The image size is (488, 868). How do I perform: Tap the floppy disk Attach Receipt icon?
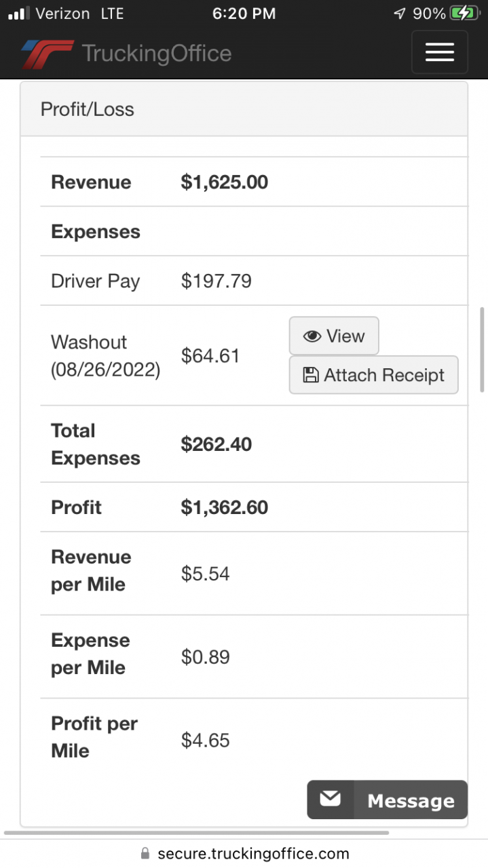310,375
